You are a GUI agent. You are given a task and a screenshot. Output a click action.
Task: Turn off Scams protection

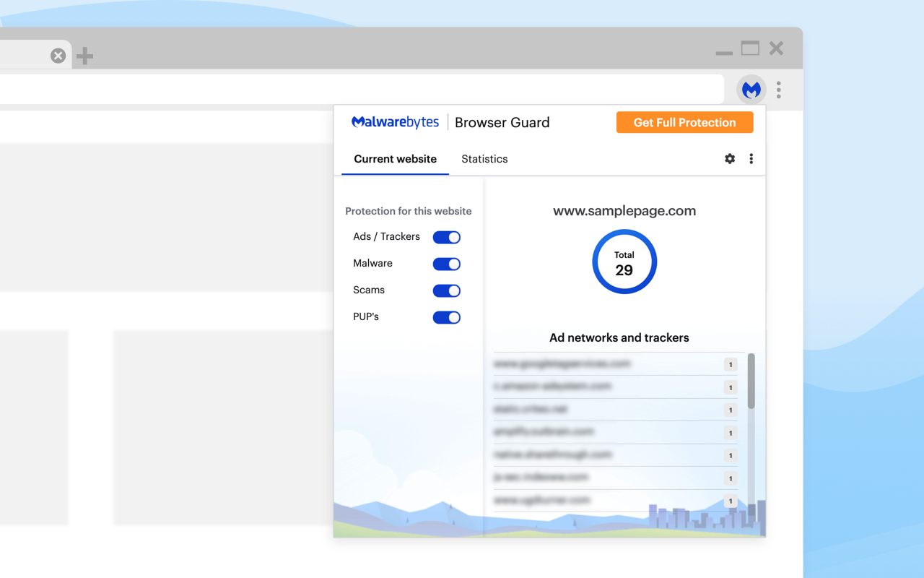446,290
